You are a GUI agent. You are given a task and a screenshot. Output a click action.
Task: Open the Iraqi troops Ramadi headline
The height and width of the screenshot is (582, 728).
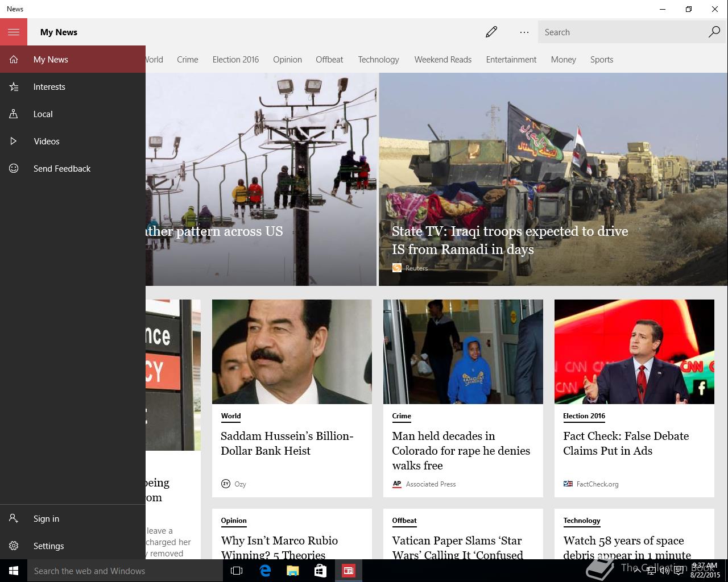(x=510, y=240)
